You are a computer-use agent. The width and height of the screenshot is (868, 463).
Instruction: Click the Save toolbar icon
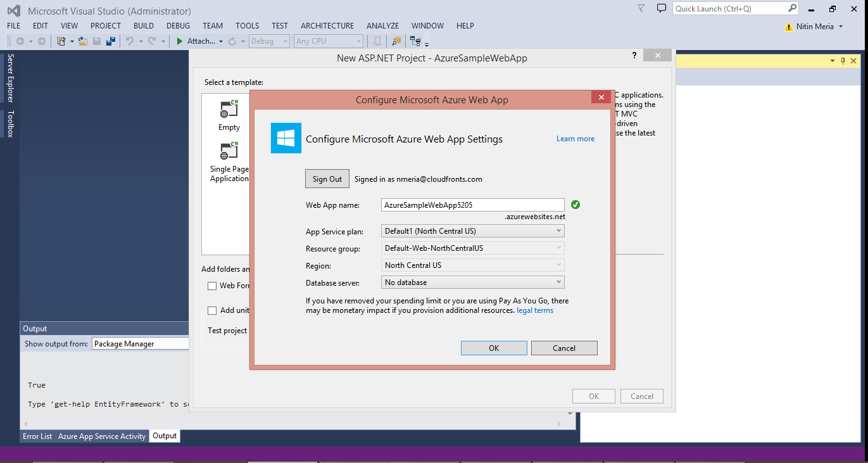point(97,41)
